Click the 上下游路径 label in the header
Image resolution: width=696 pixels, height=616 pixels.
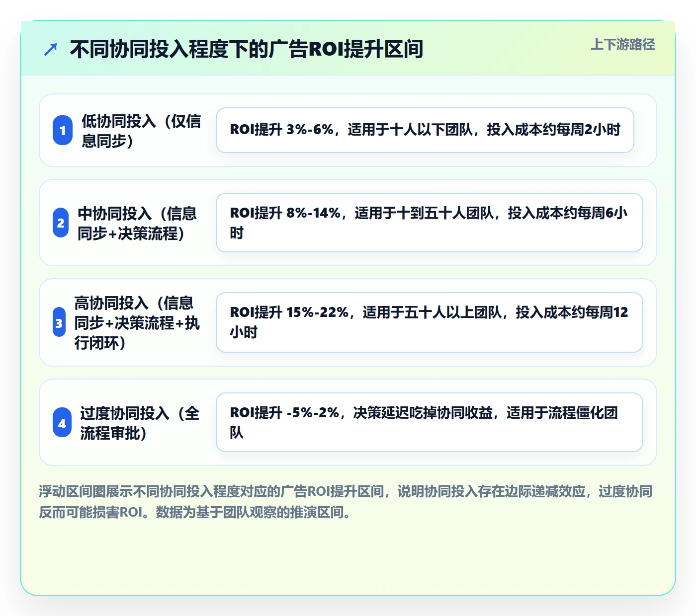click(622, 45)
